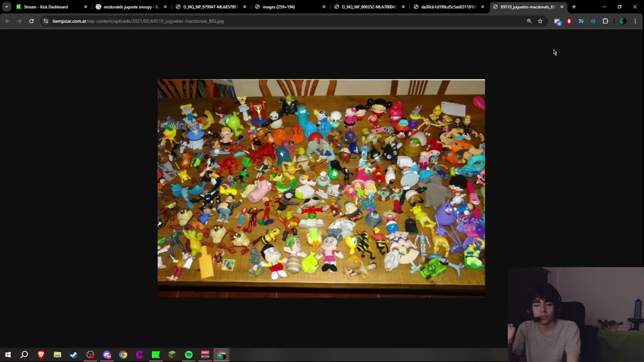Viewport: 644px width, 362px height.
Task: Reload the current page
Action: 31,21
